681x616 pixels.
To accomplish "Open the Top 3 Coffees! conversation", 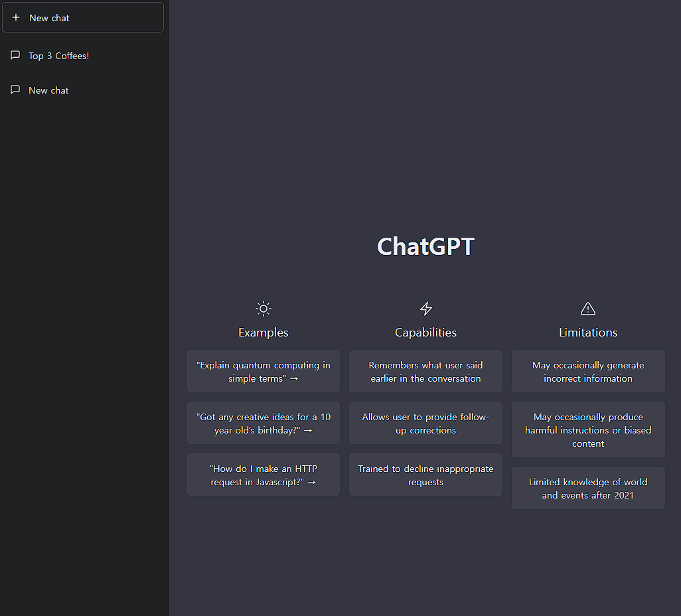I will tap(83, 56).
